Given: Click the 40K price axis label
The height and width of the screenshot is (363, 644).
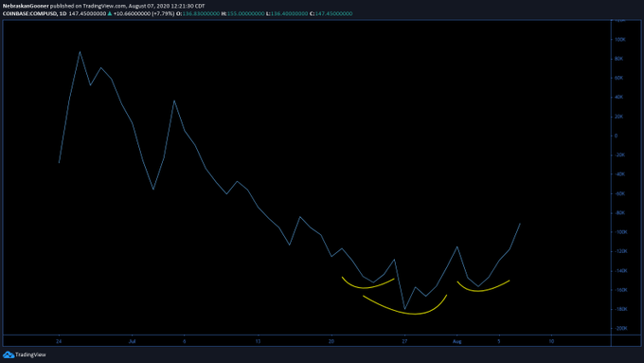Looking at the screenshot, I should 619,97.
